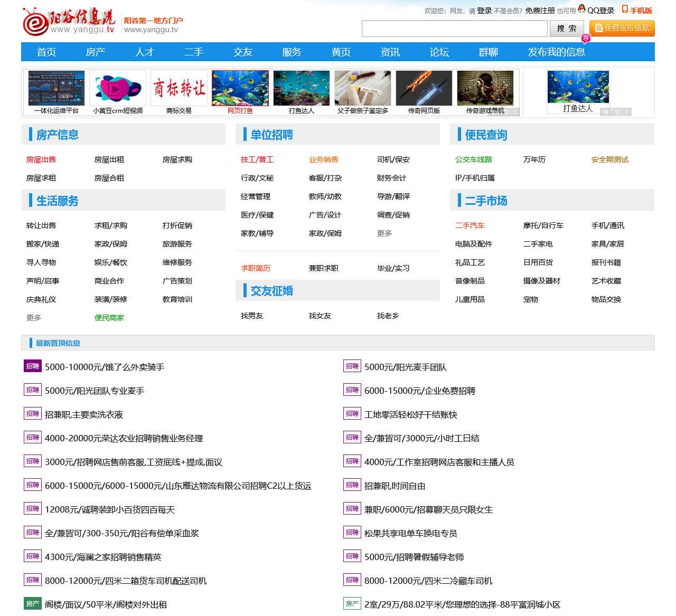Click the purple 招聘 tag beside the 饿了么外卖骑手 listing
Screen dimensions: 676x616
click(x=32, y=366)
